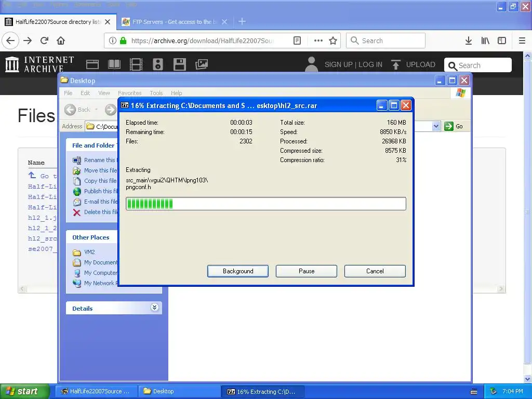This screenshot has height=399, width=532.
Task: Open the View menu in Desktop window
Action: tap(104, 93)
